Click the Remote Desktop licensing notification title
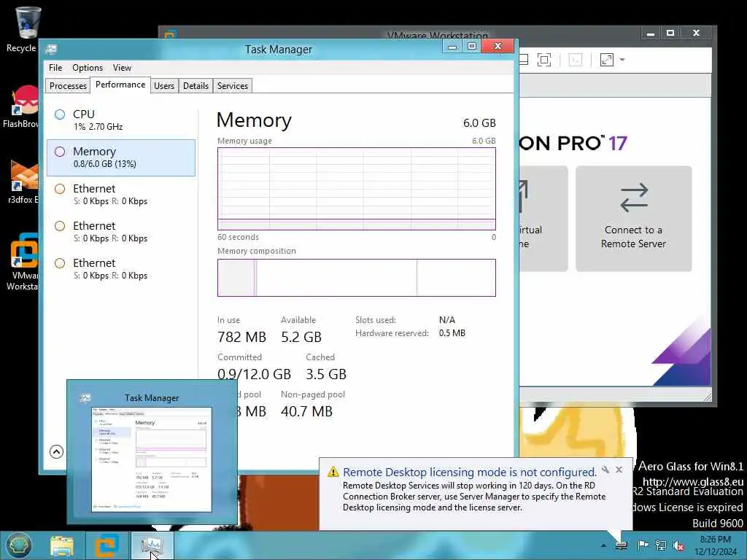The image size is (747, 560). [469, 472]
